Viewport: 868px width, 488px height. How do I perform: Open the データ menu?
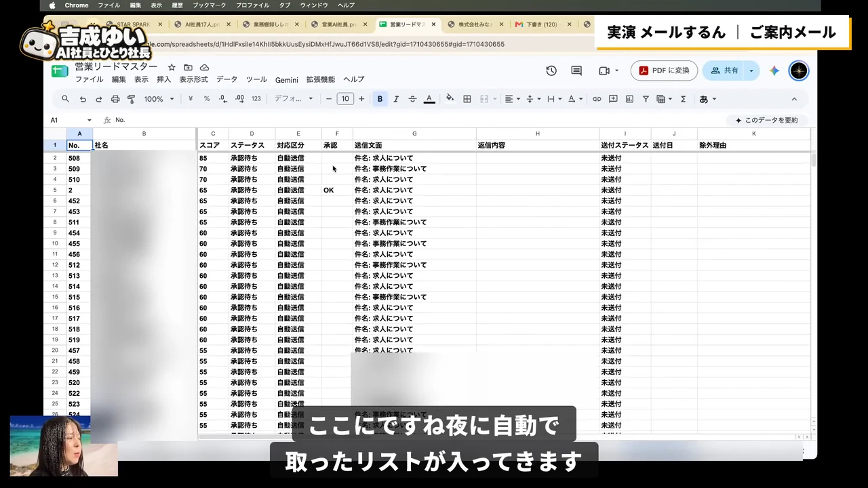(226, 79)
